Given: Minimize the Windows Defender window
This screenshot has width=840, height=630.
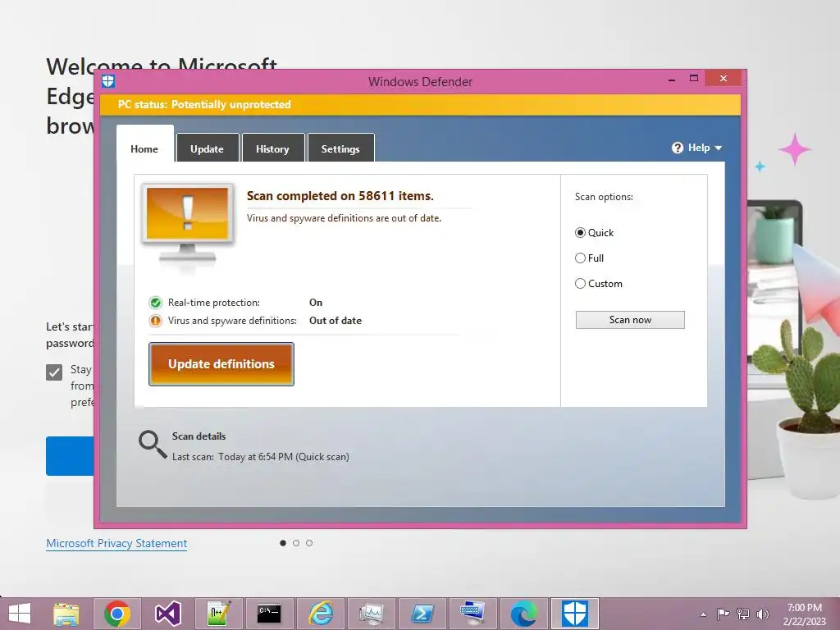Looking at the screenshot, I should tap(672, 80).
